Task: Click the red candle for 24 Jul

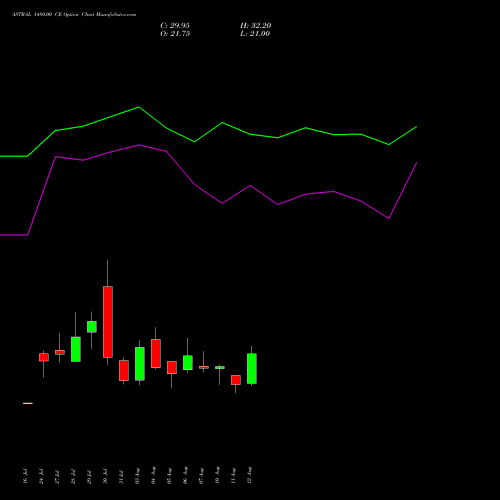Action: (44, 357)
